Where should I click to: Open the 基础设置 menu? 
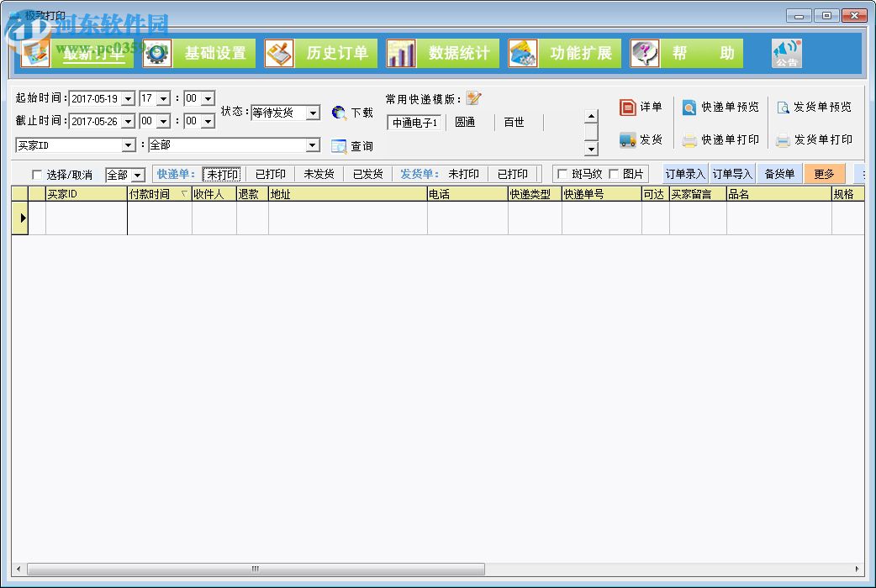(x=215, y=54)
